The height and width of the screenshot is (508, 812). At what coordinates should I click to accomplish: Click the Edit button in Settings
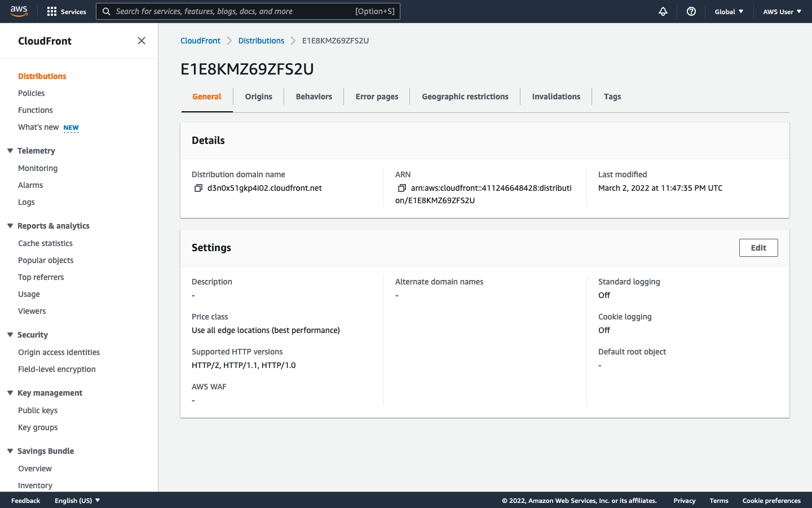pyautogui.click(x=758, y=247)
